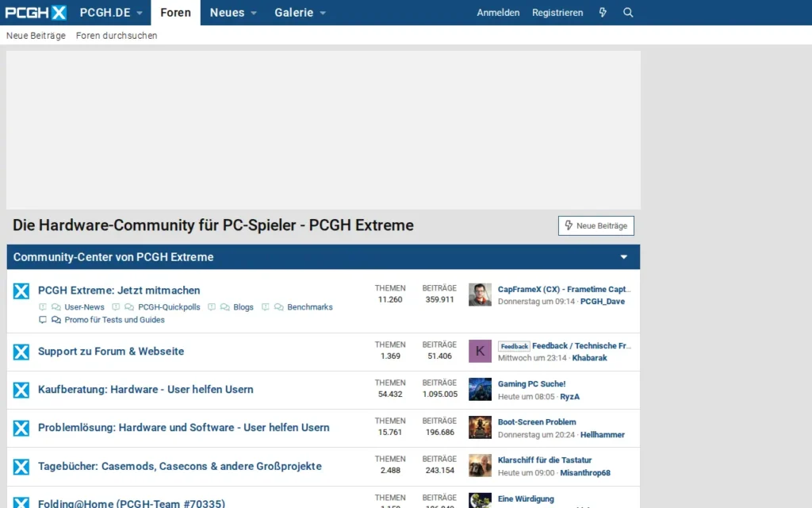Click X forum icon beside Kaufberatung: Hardware

click(x=21, y=390)
